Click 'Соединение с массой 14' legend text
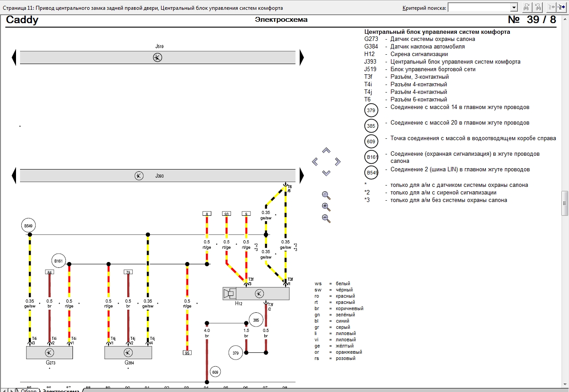569x392 pixels. (460, 107)
